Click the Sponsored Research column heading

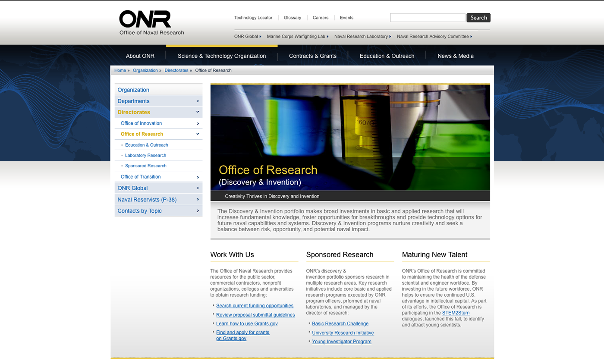coord(340,254)
